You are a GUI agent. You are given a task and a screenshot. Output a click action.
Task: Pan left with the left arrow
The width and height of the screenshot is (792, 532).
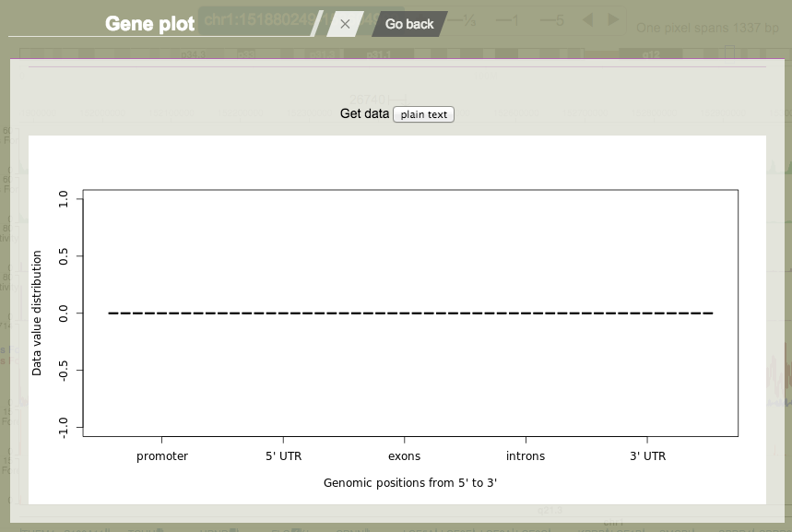click(x=587, y=20)
